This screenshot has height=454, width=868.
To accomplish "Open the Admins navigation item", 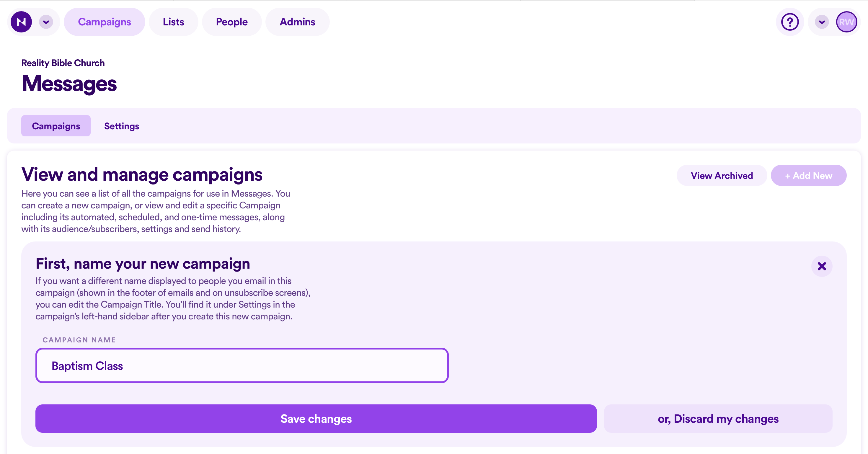I will tap(298, 22).
